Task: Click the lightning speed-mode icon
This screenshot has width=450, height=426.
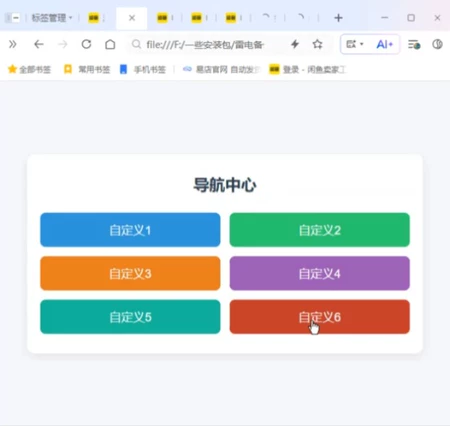Action: 295,44
